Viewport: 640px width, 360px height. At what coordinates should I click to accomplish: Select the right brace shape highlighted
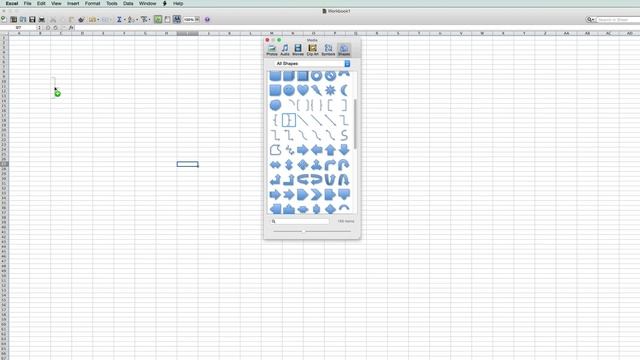[289, 120]
